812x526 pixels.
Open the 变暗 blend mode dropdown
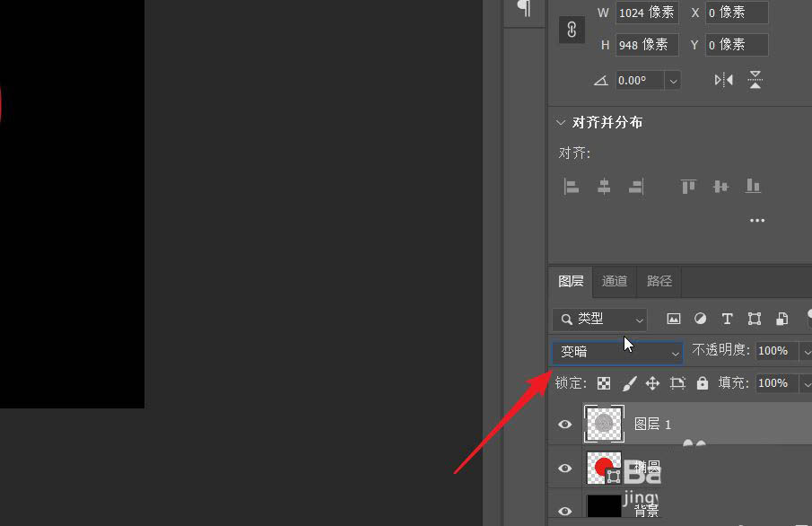[616, 353]
